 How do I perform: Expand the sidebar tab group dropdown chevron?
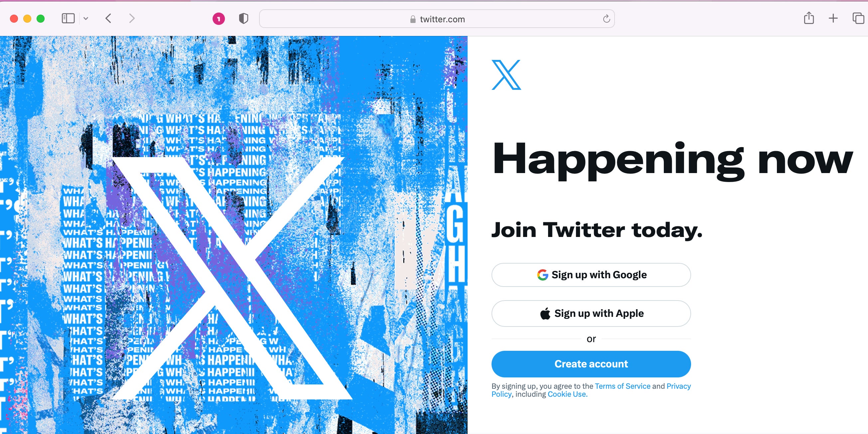point(86,19)
